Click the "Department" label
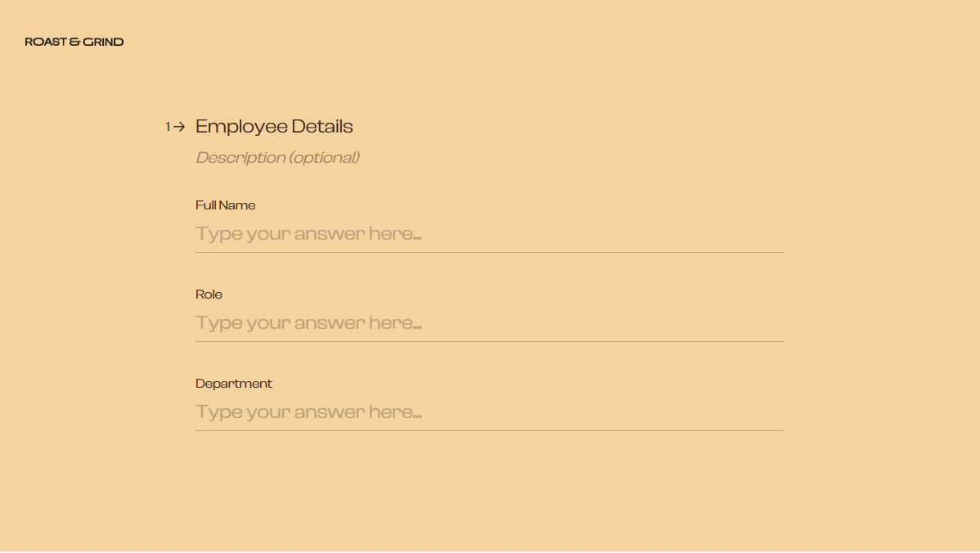The height and width of the screenshot is (553, 980). click(234, 383)
